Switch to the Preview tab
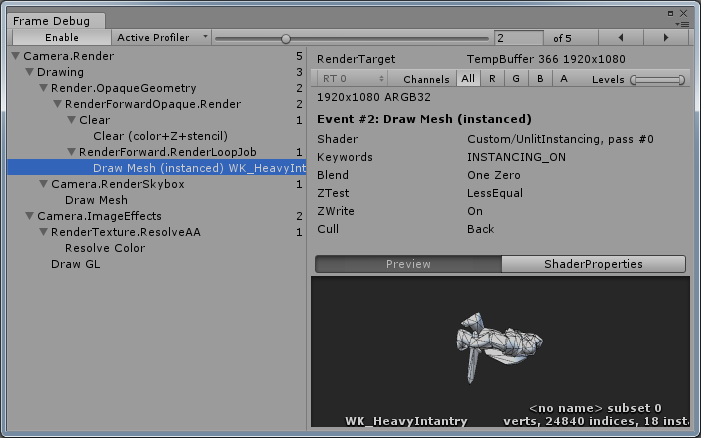The height and width of the screenshot is (438, 701). [408, 264]
